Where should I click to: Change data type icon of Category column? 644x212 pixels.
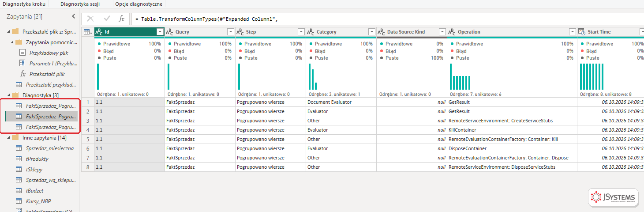[311, 32]
